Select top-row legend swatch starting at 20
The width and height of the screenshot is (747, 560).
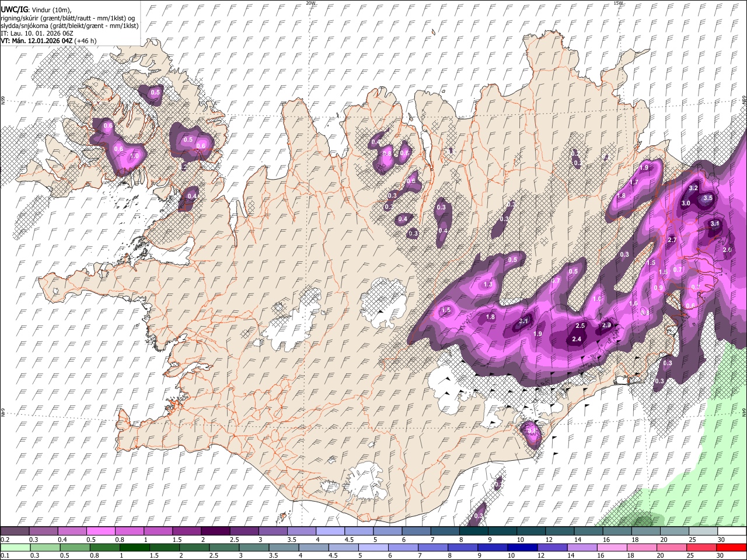pos(674,531)
